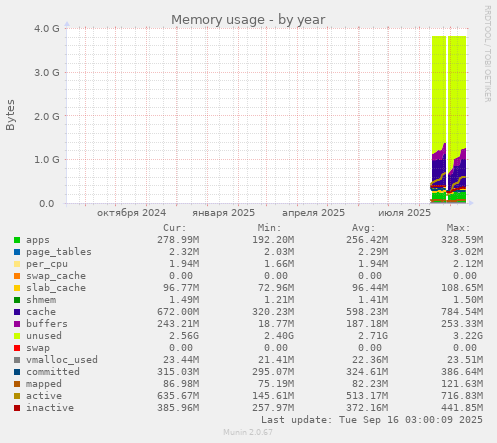The width and height of the screenshot is (497, 443).
Task: Click the 'buffers' legend label
Action: click(x=47, y=324)
